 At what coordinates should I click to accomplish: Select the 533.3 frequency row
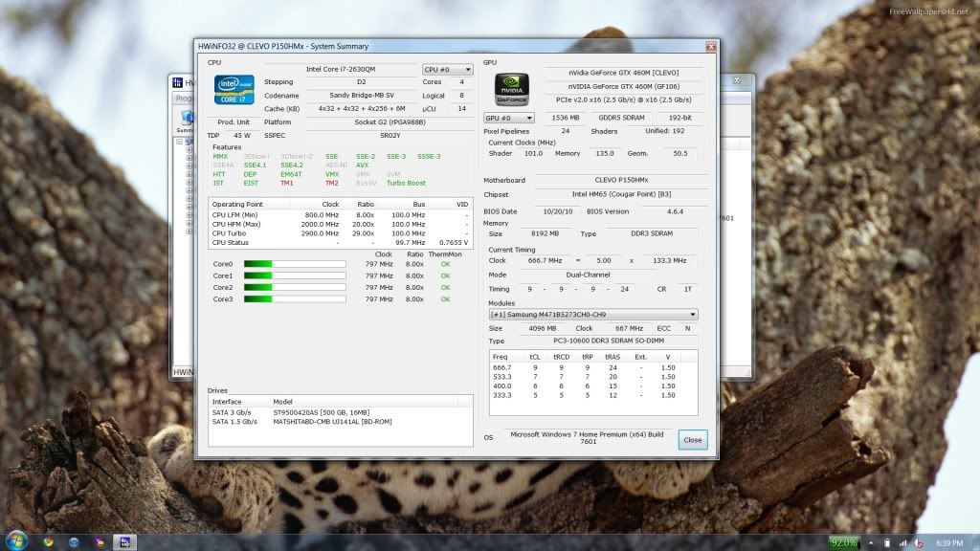[x=593, y=377]
